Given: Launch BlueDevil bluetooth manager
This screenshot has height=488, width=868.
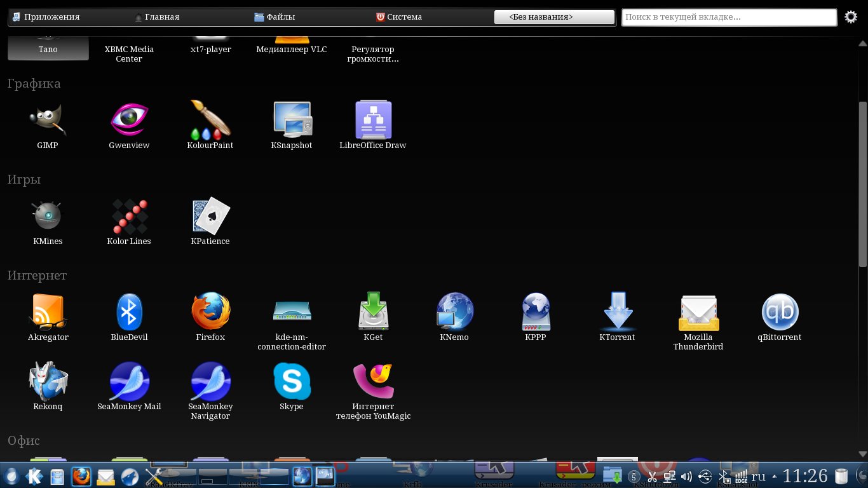Looking at the screenshot, I should (x=129, y=318).
